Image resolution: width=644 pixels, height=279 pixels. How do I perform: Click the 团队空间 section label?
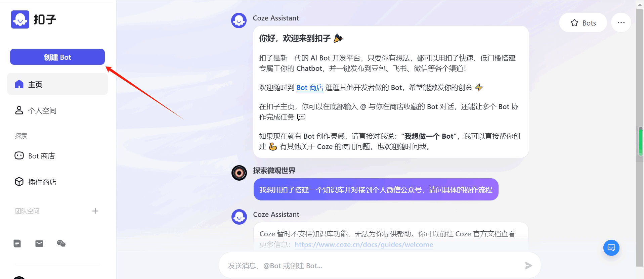coord(27,211)
